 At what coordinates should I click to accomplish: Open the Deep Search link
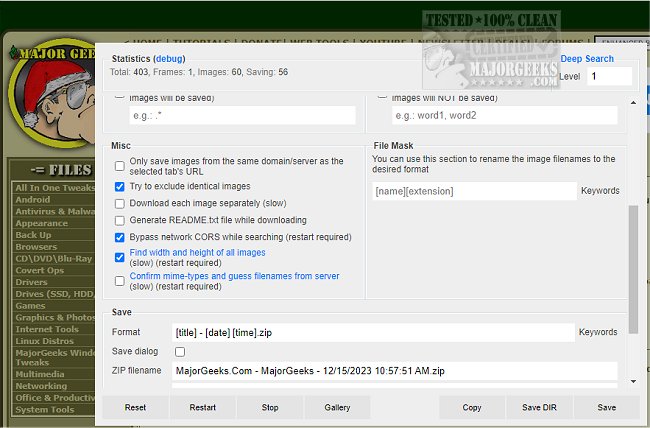click(x=587, y=59)
